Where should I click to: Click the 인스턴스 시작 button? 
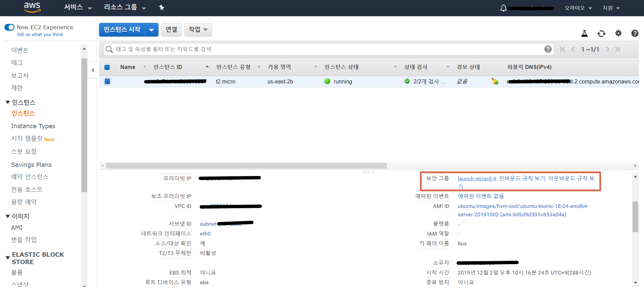pos(122,30)
